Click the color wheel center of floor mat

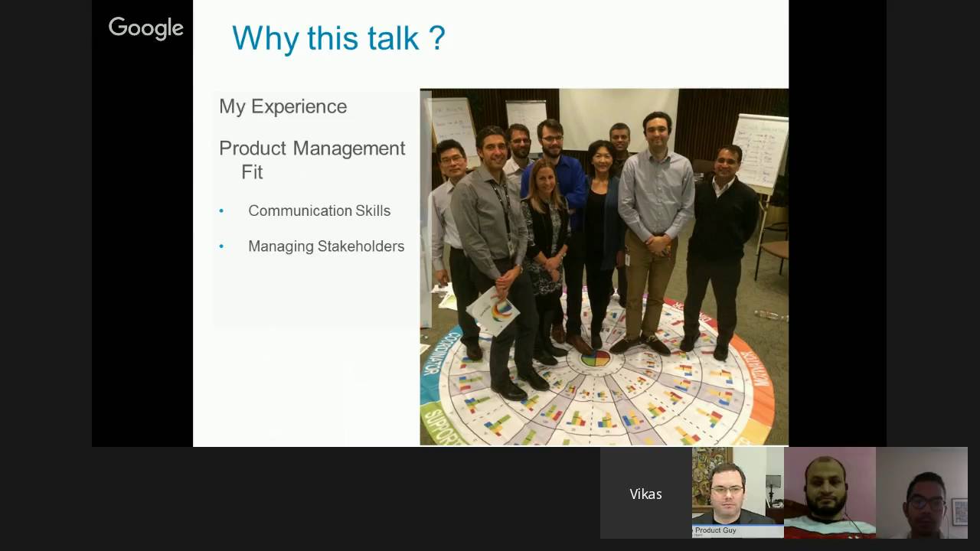595,358
